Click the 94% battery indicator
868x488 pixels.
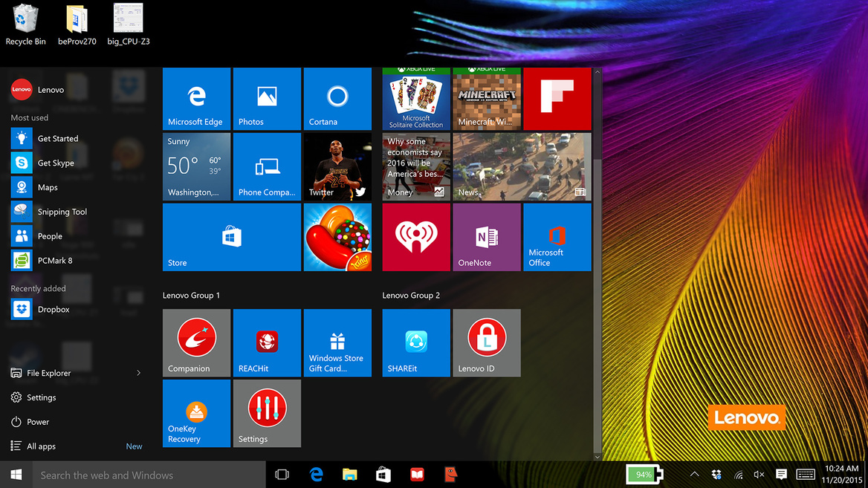(x=644, y=475)
